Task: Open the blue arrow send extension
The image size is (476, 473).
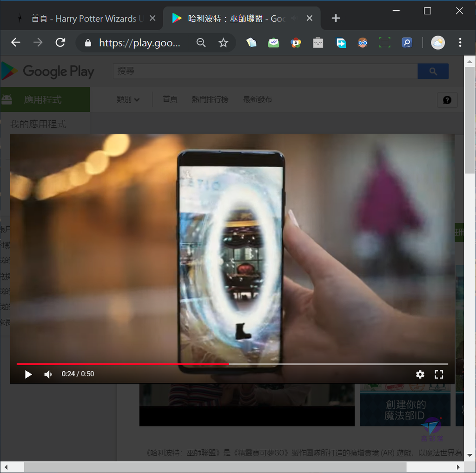Action: [x=340, y=42]
